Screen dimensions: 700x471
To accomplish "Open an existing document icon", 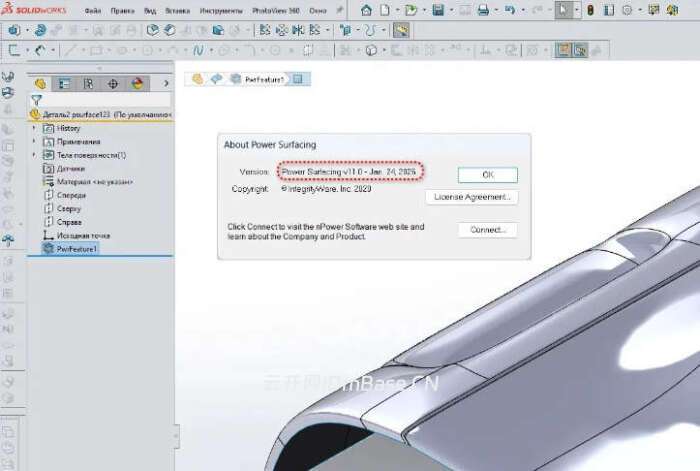I will [x=411, y=10].
